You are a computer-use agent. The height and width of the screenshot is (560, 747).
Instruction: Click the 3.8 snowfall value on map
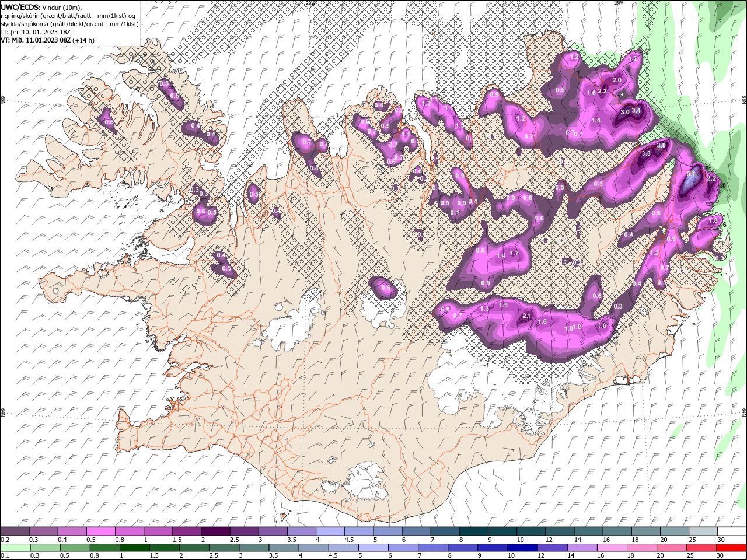coord(662,145)
